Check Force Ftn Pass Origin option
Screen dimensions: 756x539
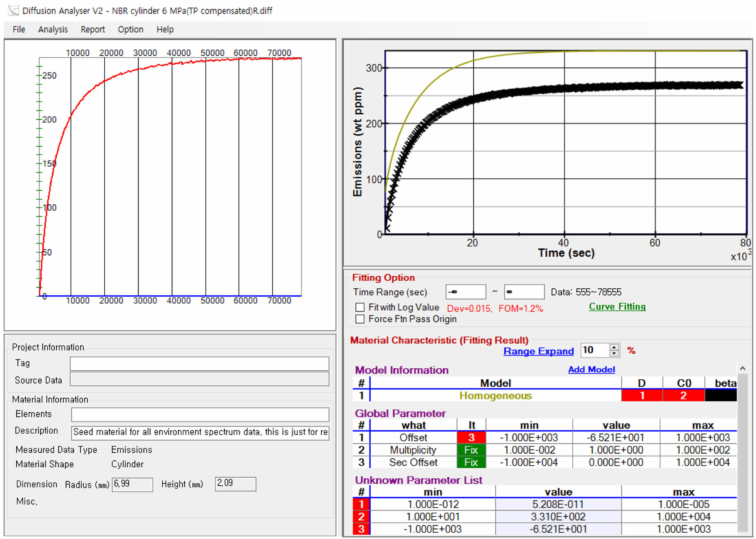[x=360, y=319]
